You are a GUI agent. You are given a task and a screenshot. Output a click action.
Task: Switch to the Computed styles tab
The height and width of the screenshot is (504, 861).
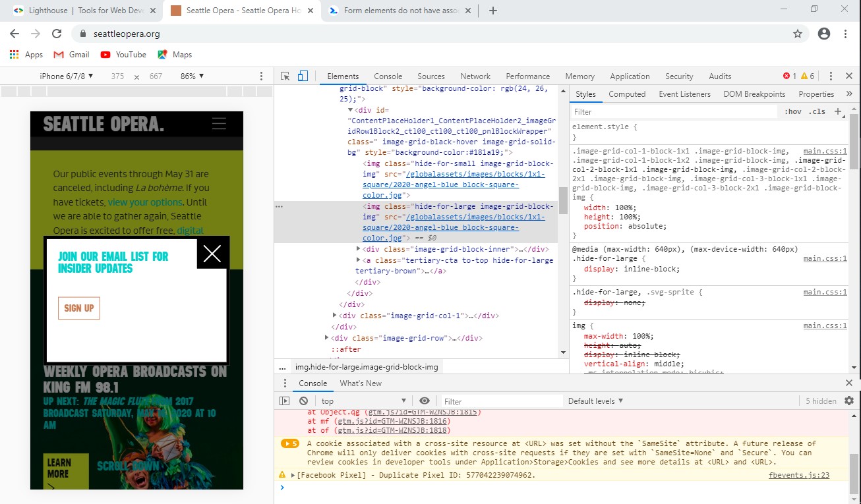(x=627, y=94)
